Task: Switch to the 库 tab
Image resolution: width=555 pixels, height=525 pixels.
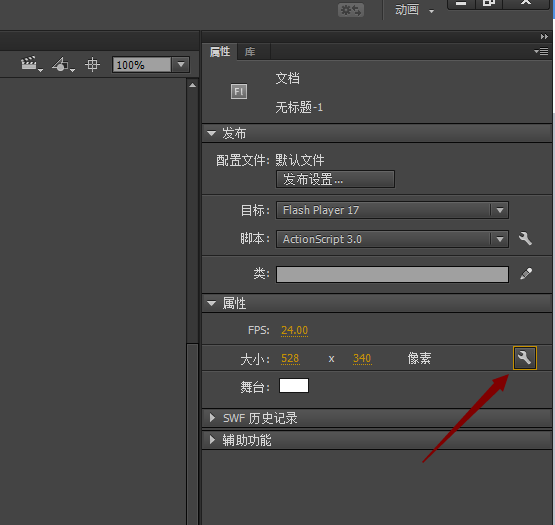Action: tap(250, 52)
